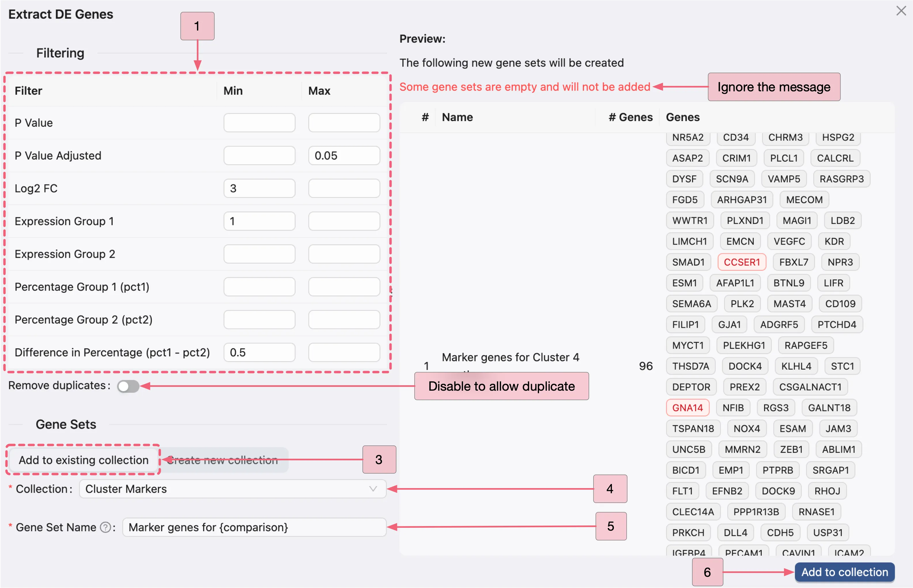Image resolution: width=913 pixels, height=588 pixels.
Task: Edit the Gene Set Name input field
Action: click(254, 527)
